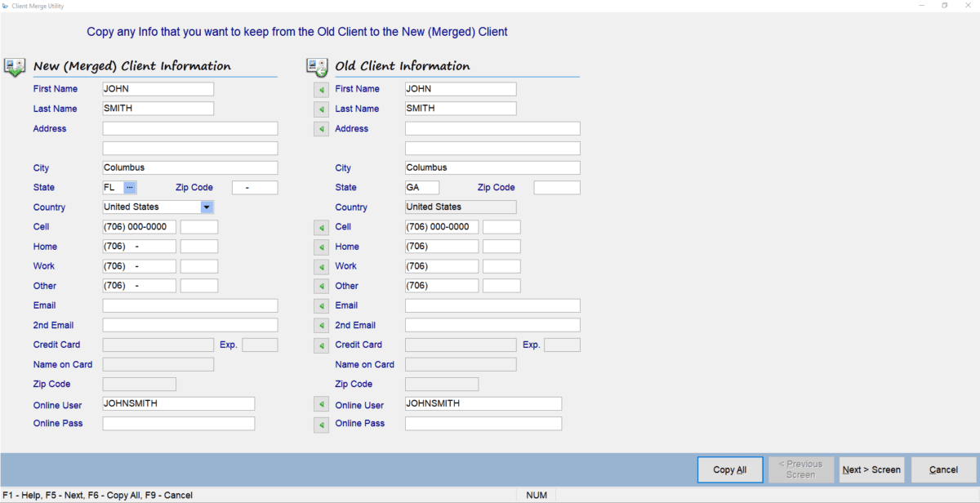Click the old client first Address line

click(492, 129)
